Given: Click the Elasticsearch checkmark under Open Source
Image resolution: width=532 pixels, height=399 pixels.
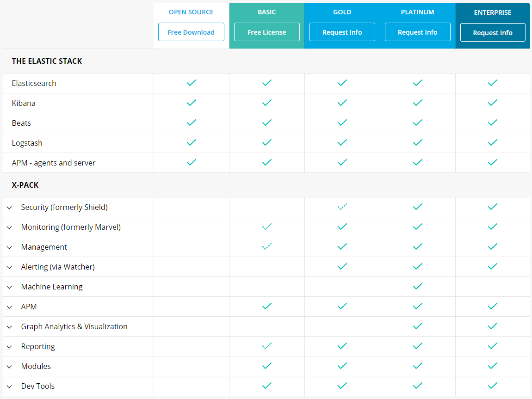Looking at the screenshot, I should coord(191,83).
